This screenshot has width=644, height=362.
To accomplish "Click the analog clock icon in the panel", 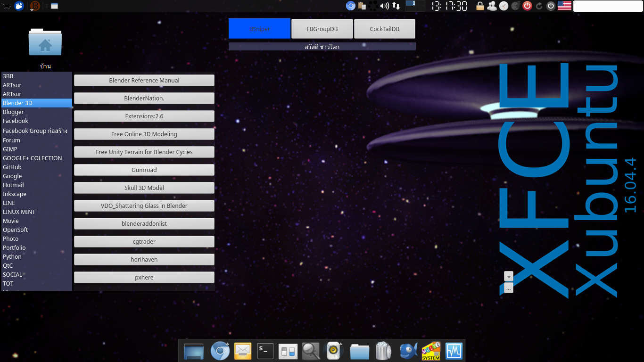I will coord(504,6).
